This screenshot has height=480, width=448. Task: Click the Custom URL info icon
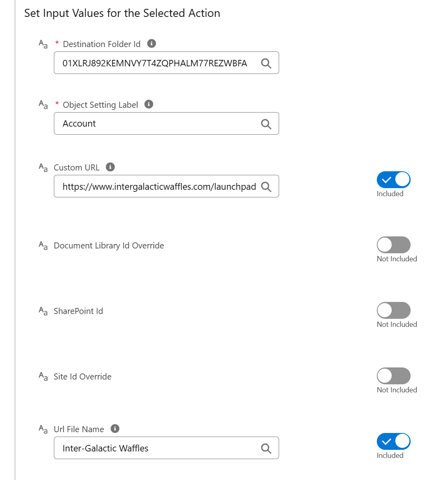[x=110, y=167]
